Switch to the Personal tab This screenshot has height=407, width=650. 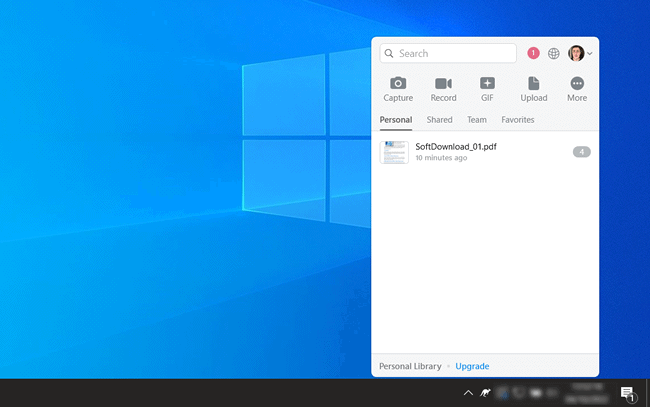coord(396,120)
